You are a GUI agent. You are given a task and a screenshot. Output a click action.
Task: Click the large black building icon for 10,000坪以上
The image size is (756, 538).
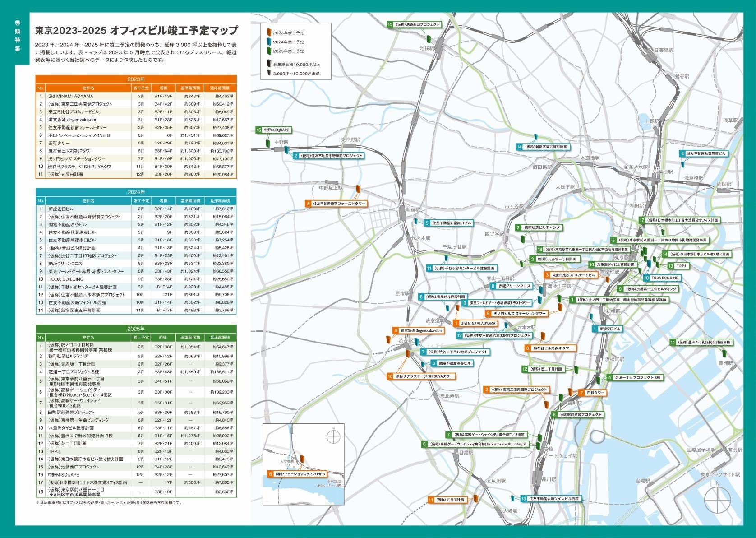pyautogui.click(x=269, y=64)
